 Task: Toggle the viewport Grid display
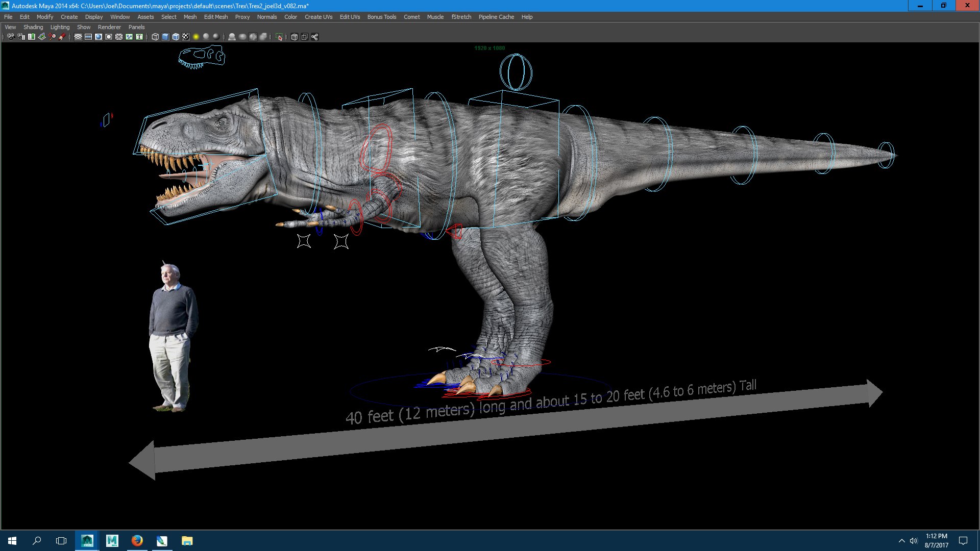pyautogui.click(x=78, y=37)
